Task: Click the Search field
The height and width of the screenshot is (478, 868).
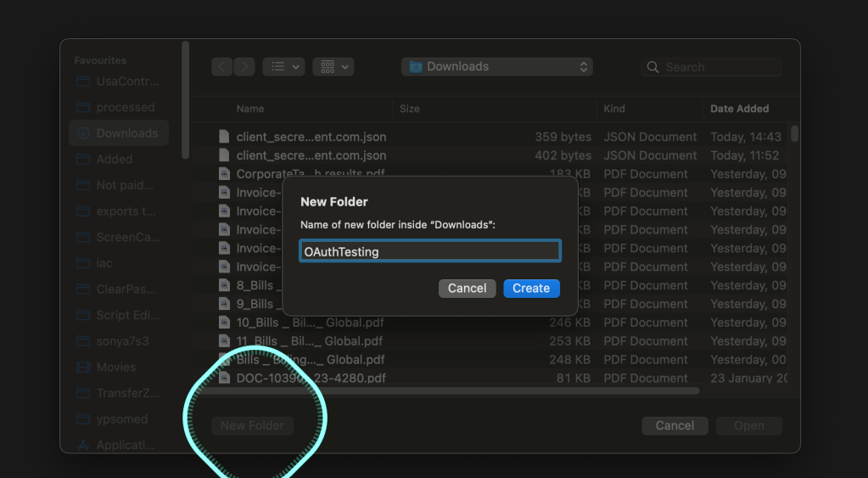Action: pos(711,67)
